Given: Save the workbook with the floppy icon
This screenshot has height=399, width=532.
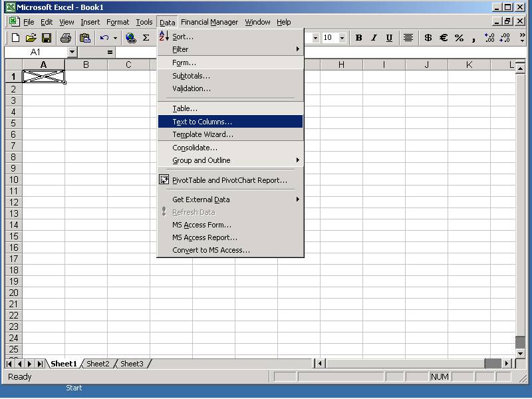Looking at the screenshot, I should (x=47, y=38).
